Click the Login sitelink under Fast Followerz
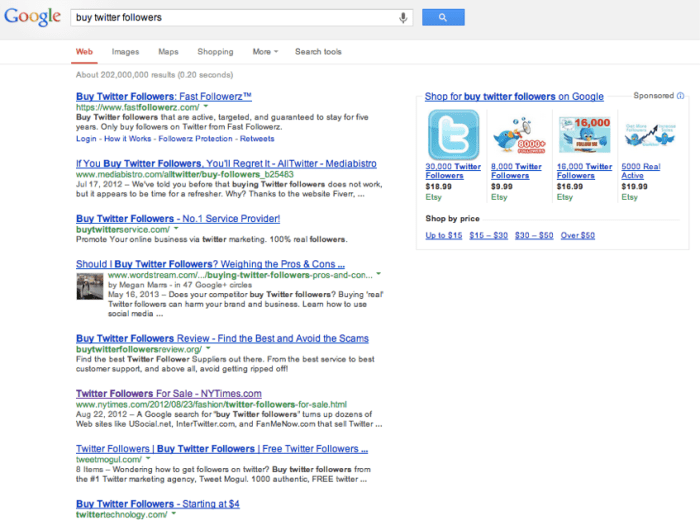 tap(86, 139)
